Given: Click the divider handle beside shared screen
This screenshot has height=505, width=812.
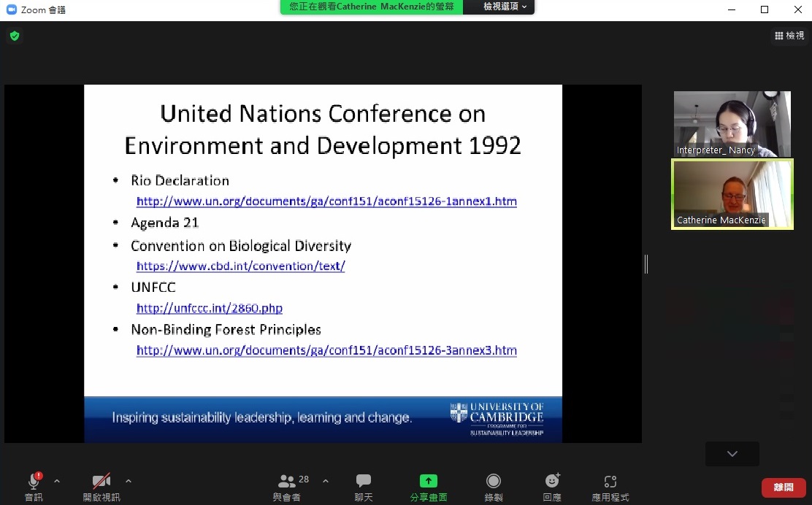Looking at the screenshot, I should tap(646, 264).
